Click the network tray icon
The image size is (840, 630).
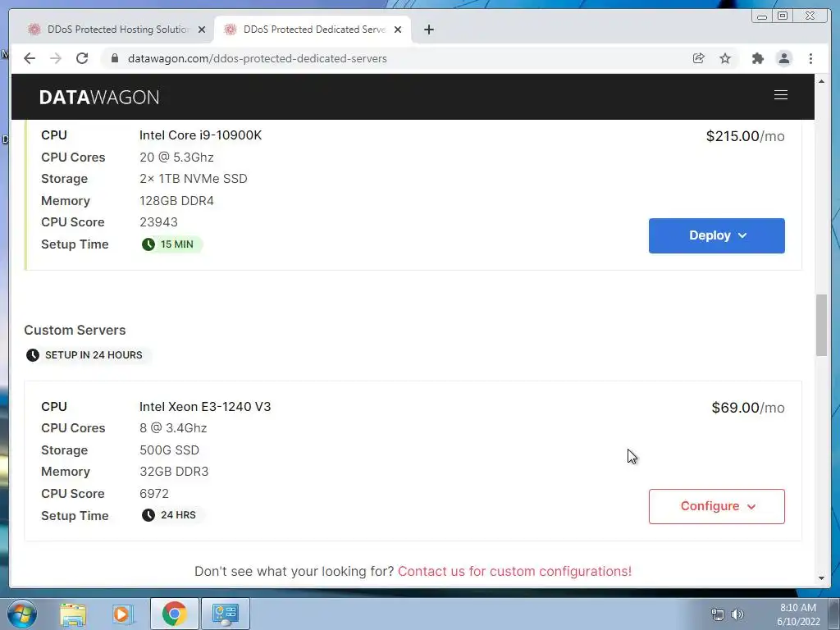[717, 614]
